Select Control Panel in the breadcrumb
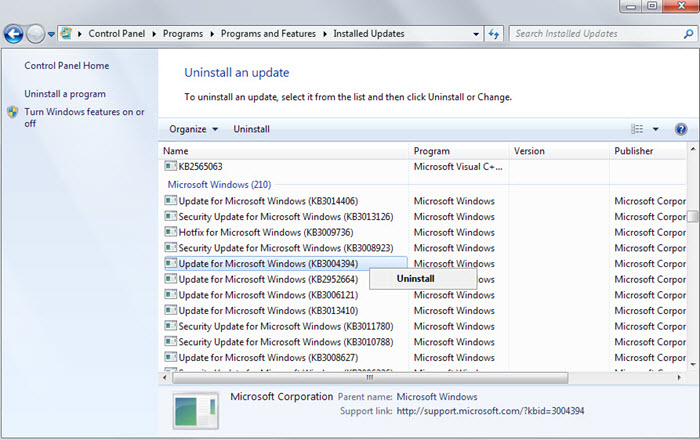Viewport: 700px width, 440px height. point(117,33)
